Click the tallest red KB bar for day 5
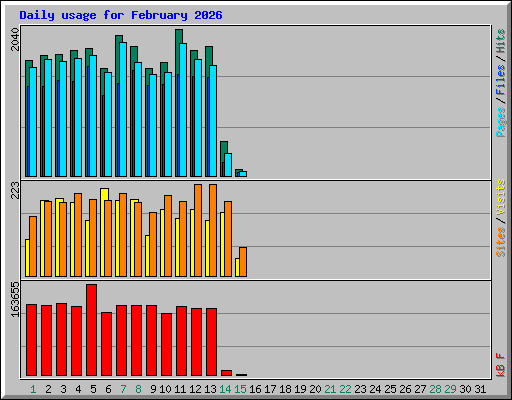 click(92, 330)
